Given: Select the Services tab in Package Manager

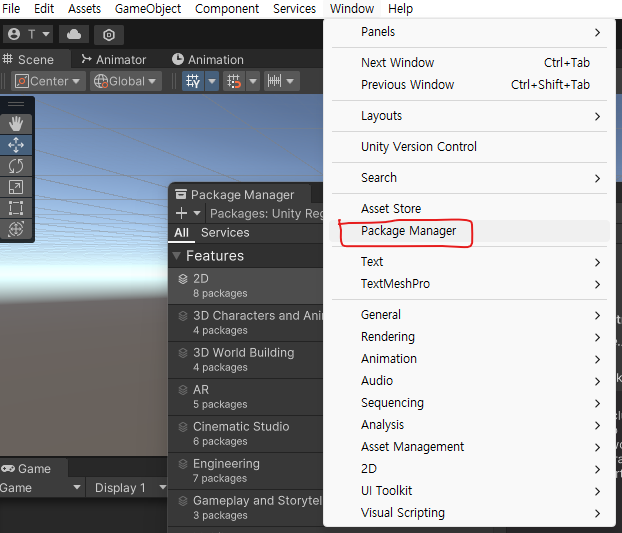Looking at the screenshot, I should (225, 232).
